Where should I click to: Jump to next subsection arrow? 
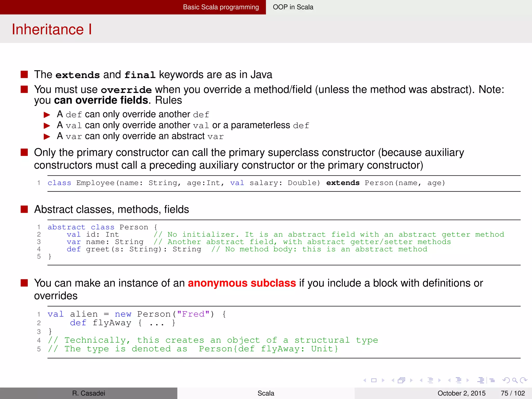440,380
